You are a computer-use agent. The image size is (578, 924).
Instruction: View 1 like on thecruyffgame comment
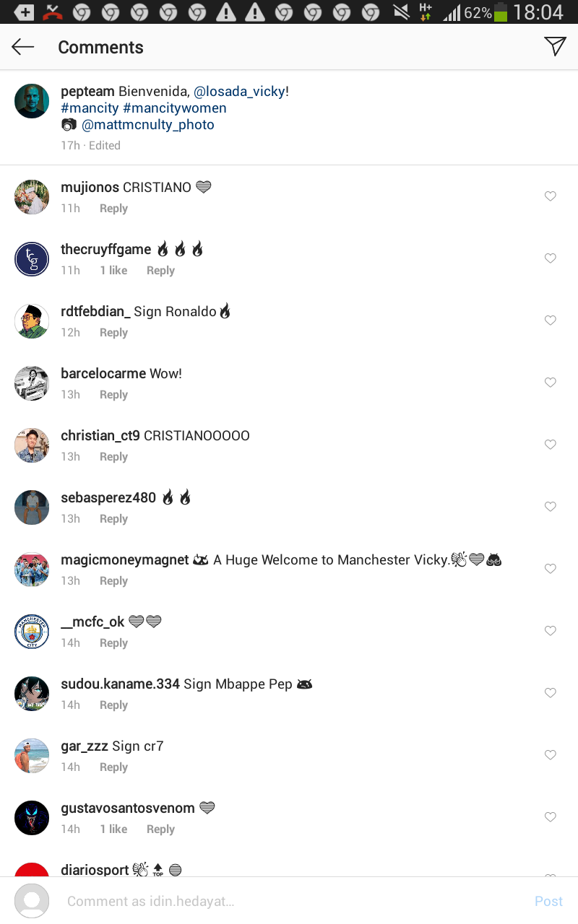point(113,271)
